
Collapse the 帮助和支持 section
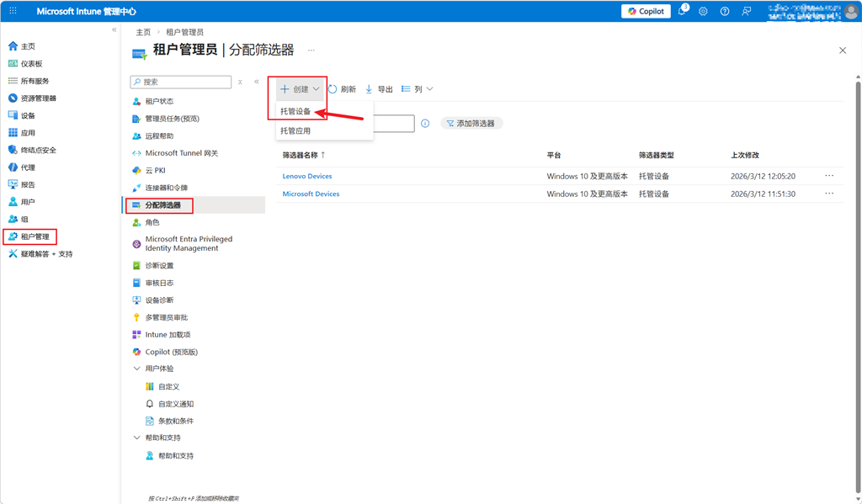pos(137,438)
